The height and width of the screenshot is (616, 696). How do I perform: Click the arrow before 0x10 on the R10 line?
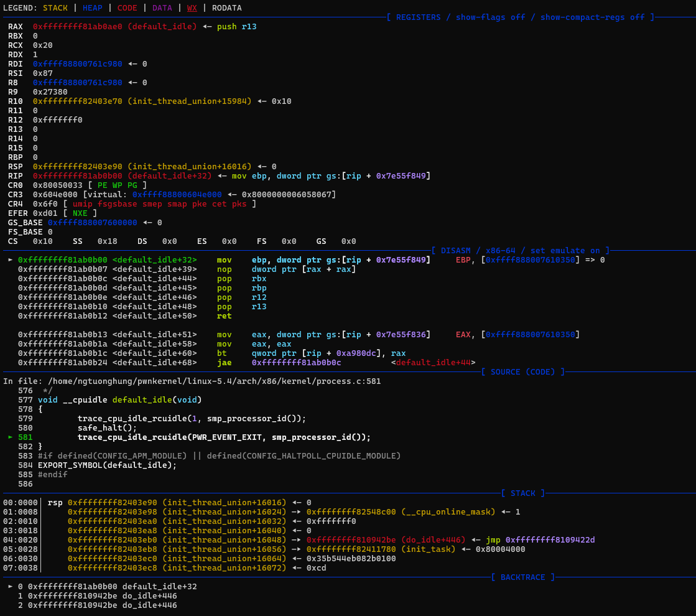click(262, 101)
